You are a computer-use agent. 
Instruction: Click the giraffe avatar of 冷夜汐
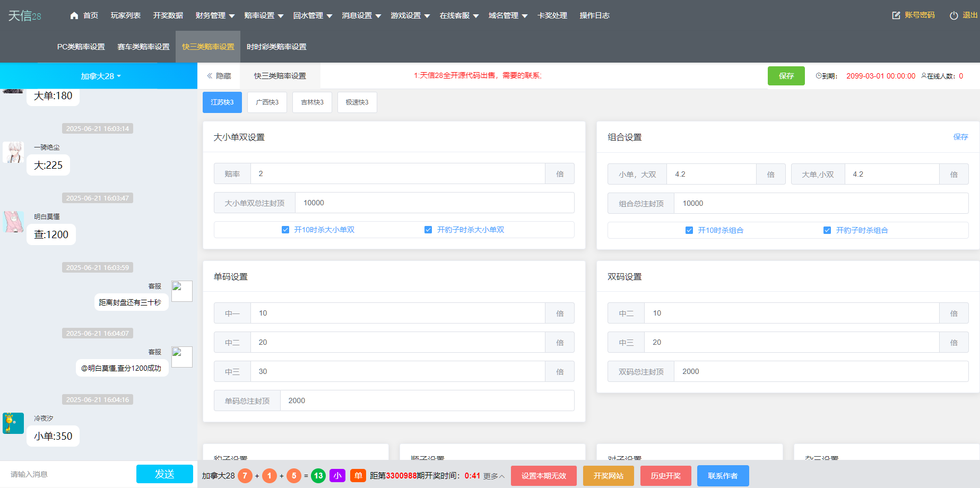(12, 423)
